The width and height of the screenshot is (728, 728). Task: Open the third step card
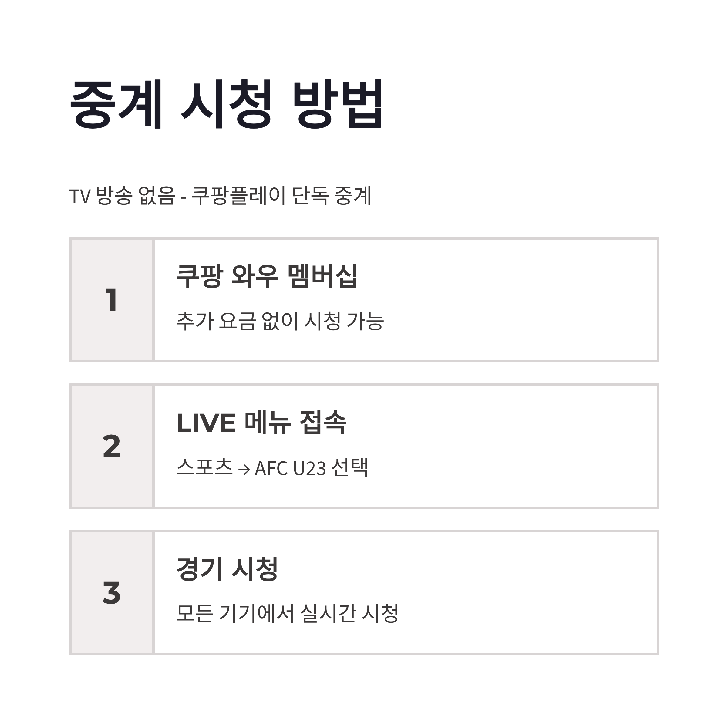coord(364,592)
